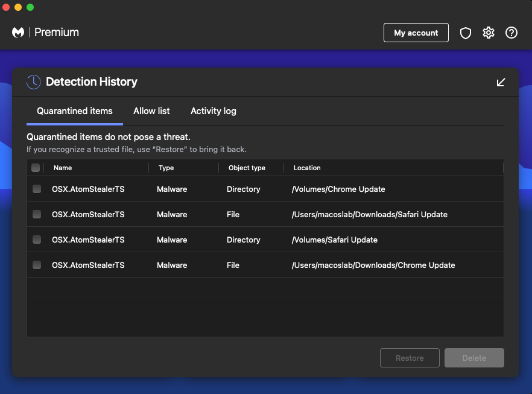This screenshot has height=394, width=532.
Task: Click the "Detection History" panel title
Action: pos(92,82)
